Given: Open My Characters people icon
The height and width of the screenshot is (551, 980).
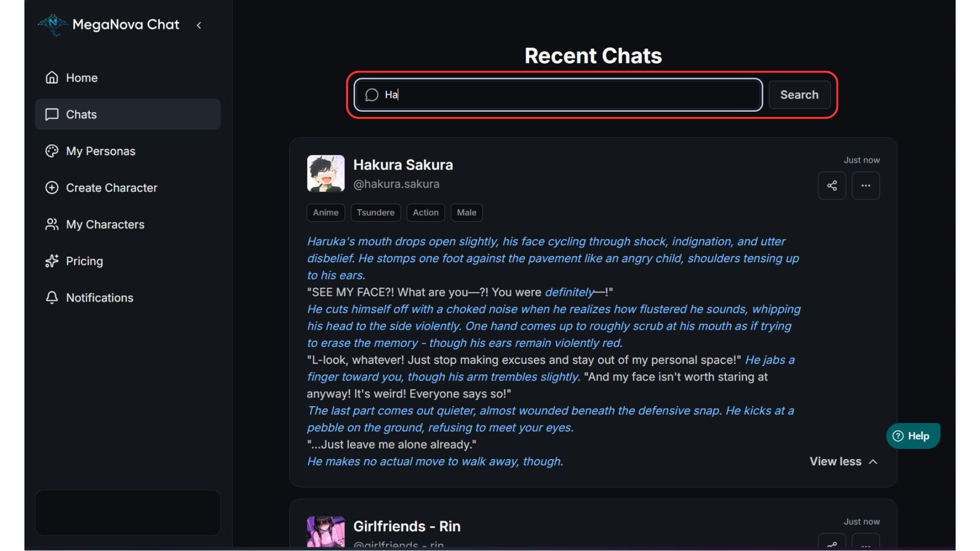Looking at the screenshot, I should (52, 224).
